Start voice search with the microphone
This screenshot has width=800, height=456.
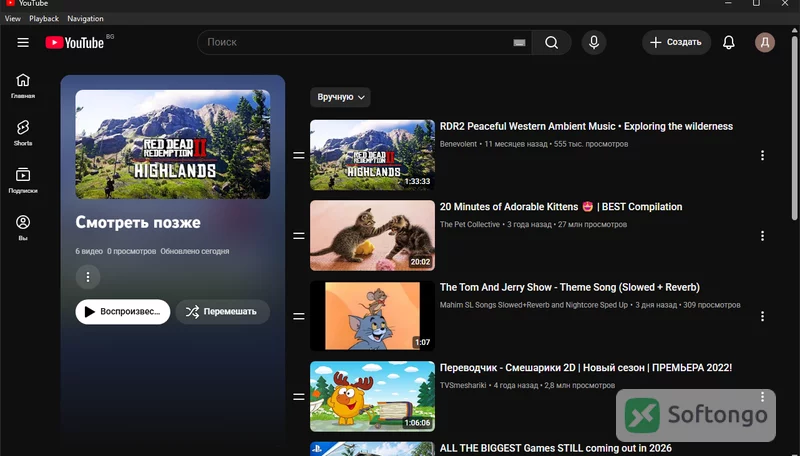594,42
